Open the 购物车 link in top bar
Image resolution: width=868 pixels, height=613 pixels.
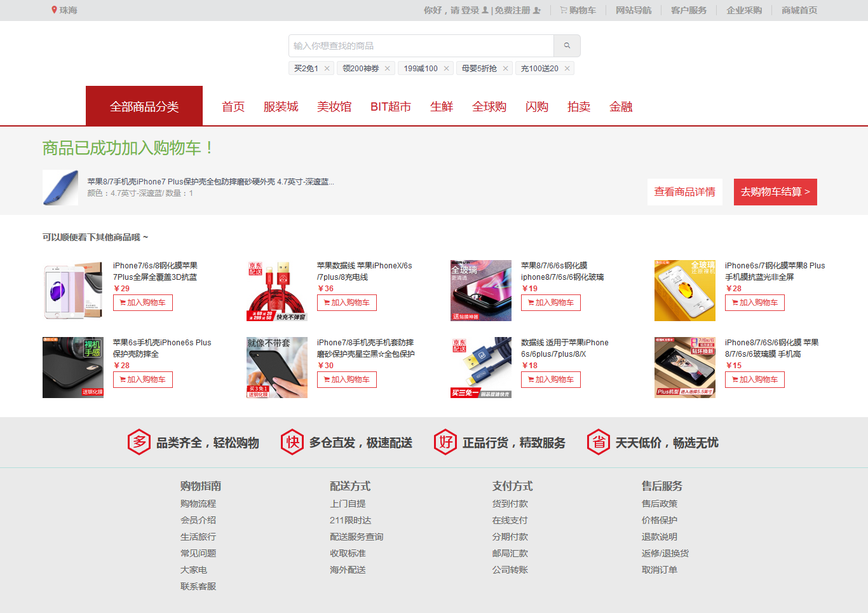[x=578, y=10]
